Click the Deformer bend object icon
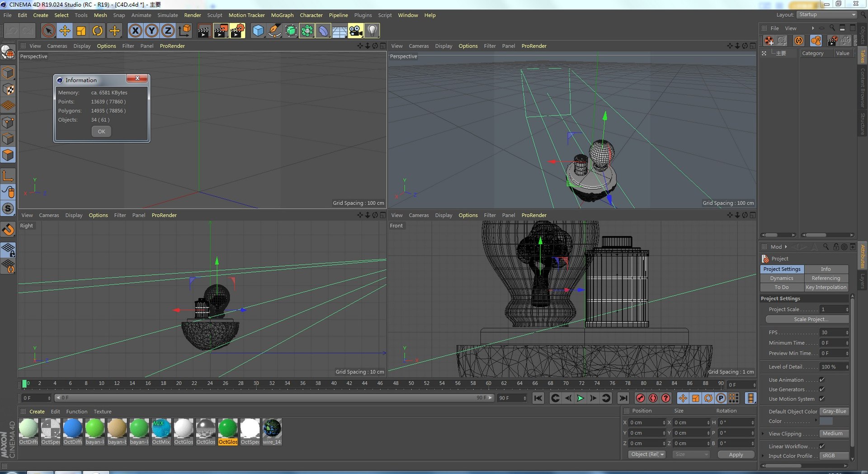Image resolution: width=868 pixels, height=474 pixels. [x=323, y=31]
